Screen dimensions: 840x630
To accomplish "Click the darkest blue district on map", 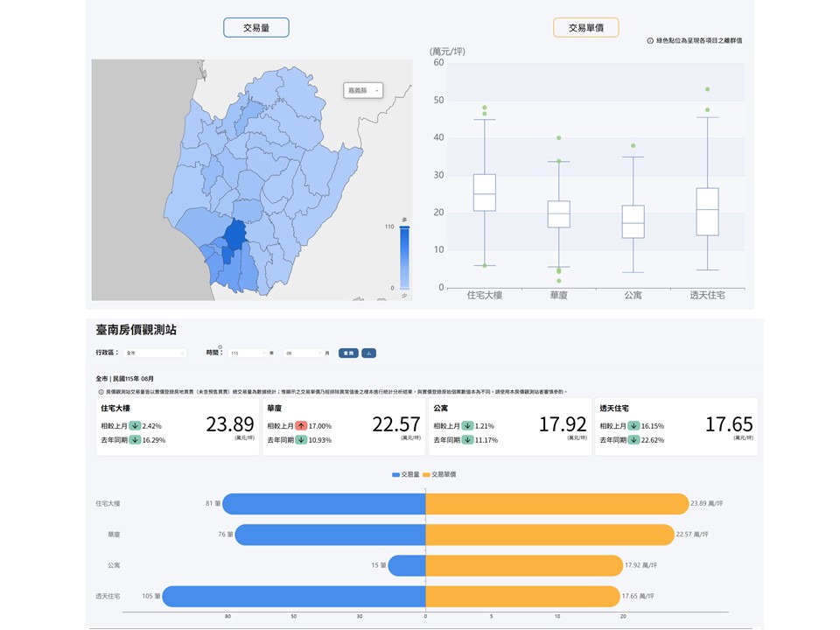I will (234, 235).
